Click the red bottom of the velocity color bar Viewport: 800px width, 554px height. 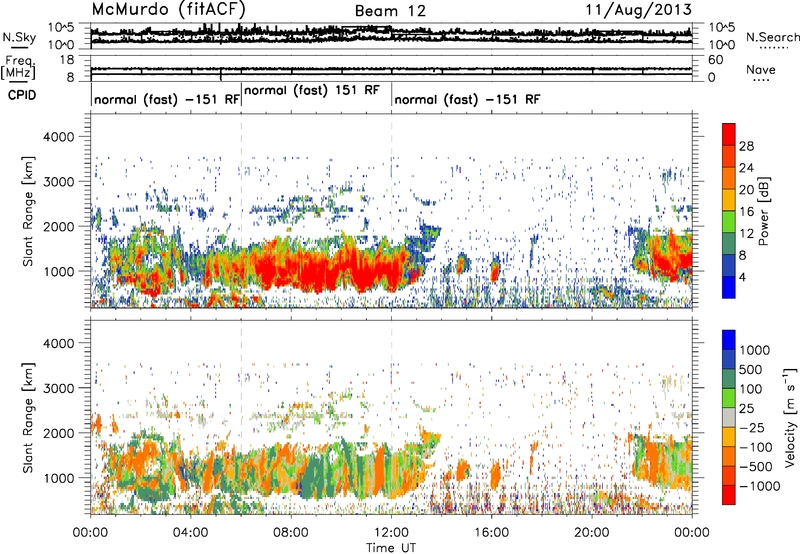click(x=729, y=497)
